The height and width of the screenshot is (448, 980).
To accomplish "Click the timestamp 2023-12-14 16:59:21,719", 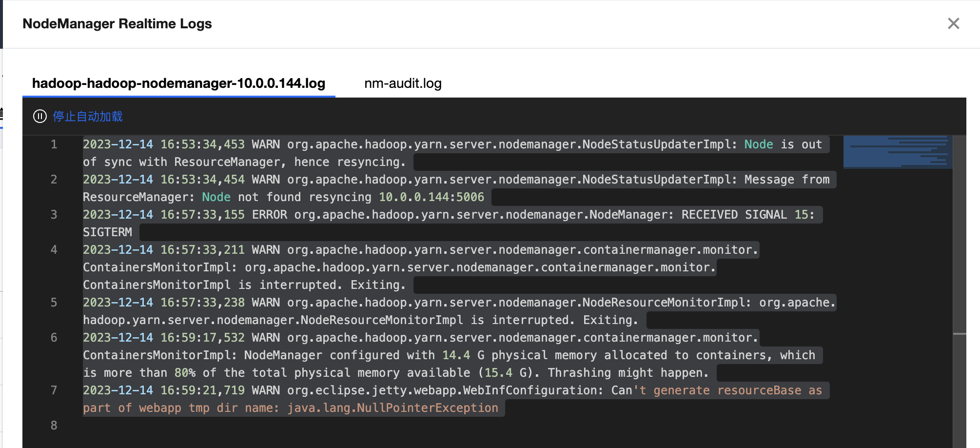I will [164, 390].
